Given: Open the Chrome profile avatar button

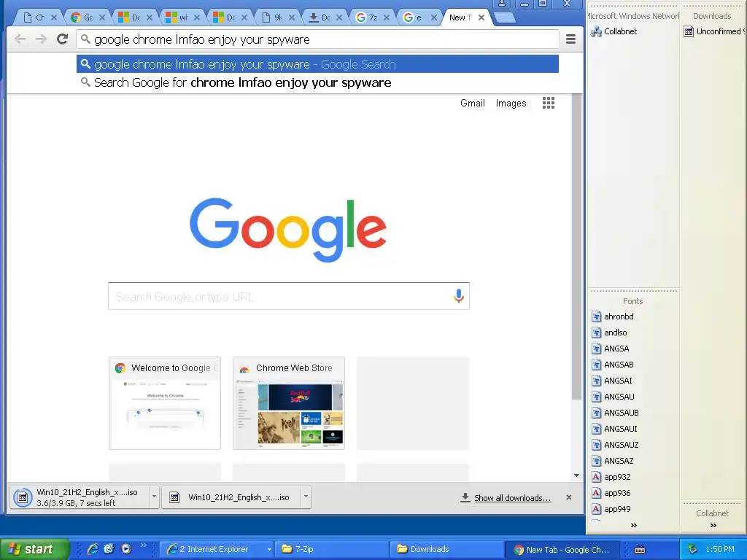Looking at the screenshot, I should pyautogui.click(x=502, y=4).
